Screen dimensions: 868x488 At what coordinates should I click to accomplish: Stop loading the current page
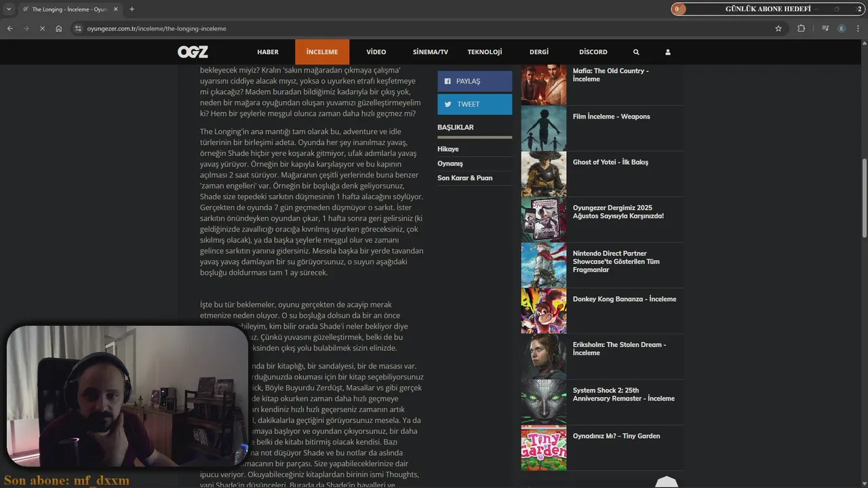[42, 28]
